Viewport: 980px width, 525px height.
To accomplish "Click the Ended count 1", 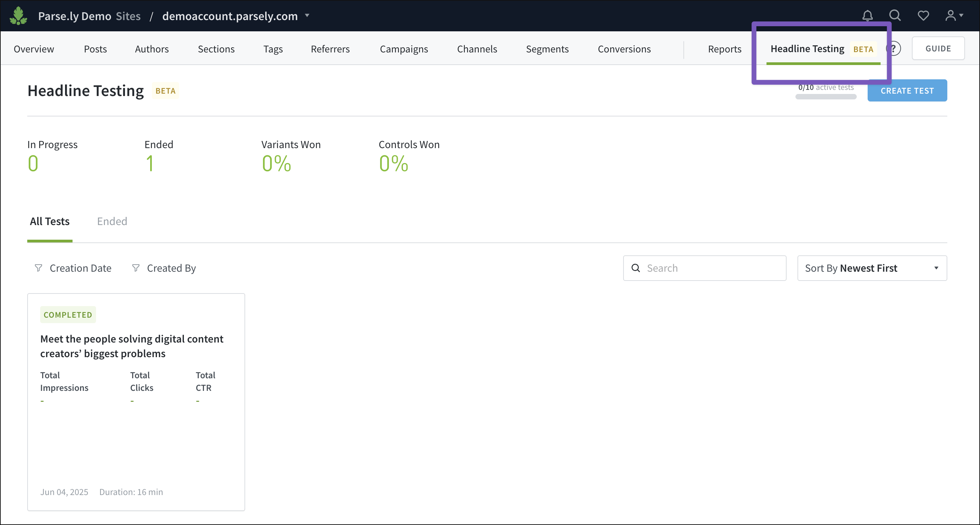I will 149,163.
